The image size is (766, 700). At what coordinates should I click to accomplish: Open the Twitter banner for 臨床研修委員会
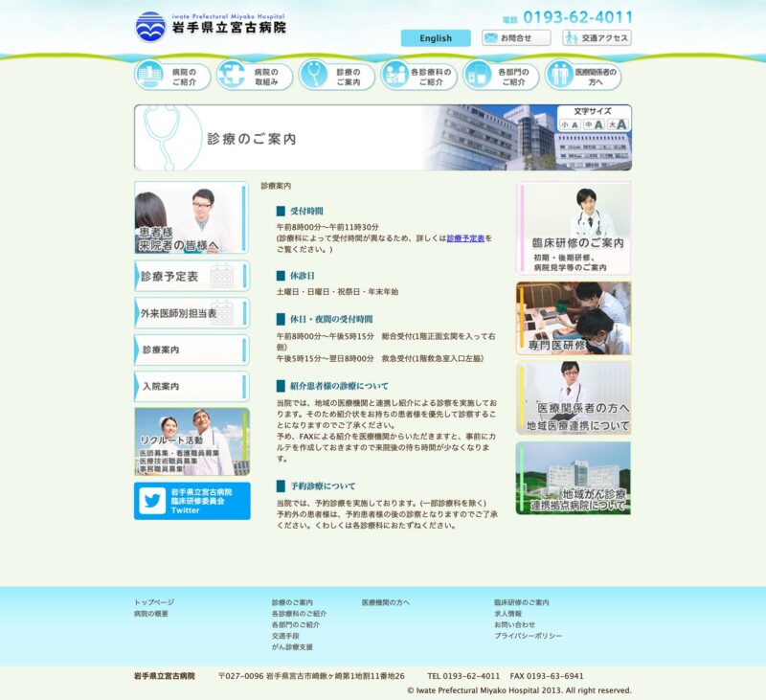pos(191,501)
